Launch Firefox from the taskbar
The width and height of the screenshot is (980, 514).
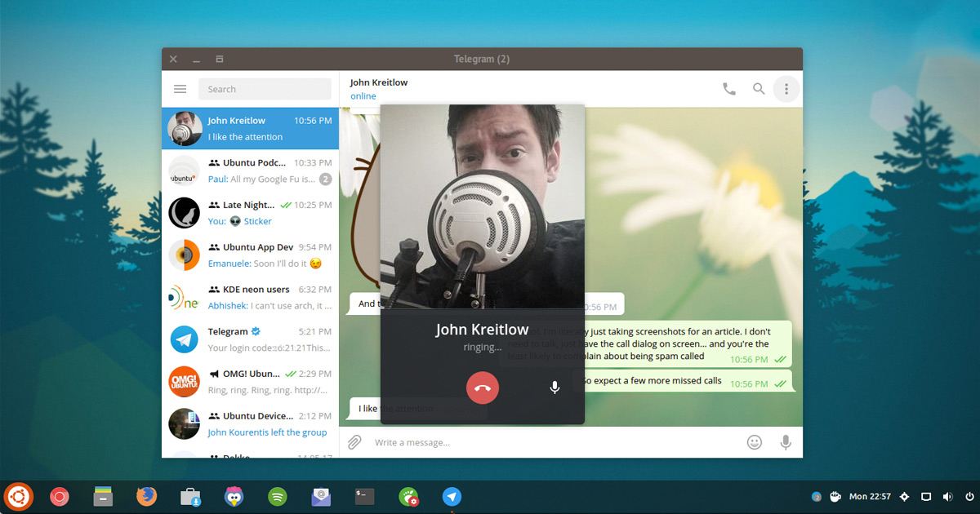146,496
